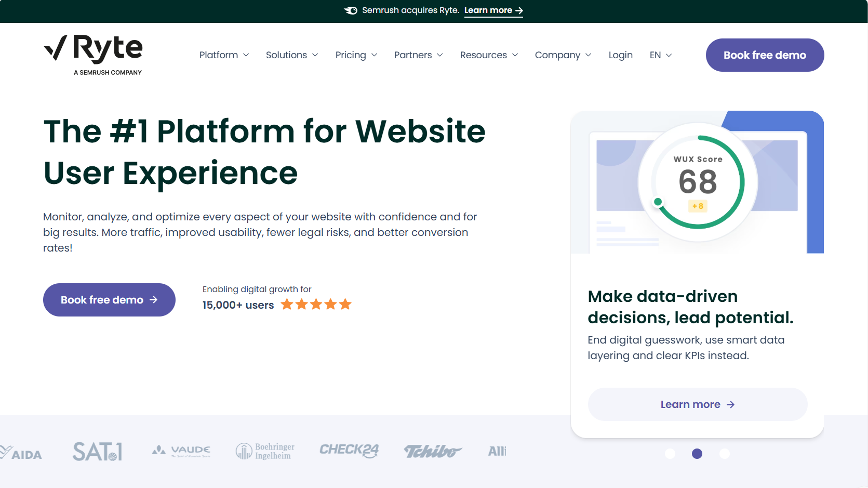The height and width of the screenshot is (488, 868).
Task: Click Learn more in the banner
Action: tap(493, 10)
